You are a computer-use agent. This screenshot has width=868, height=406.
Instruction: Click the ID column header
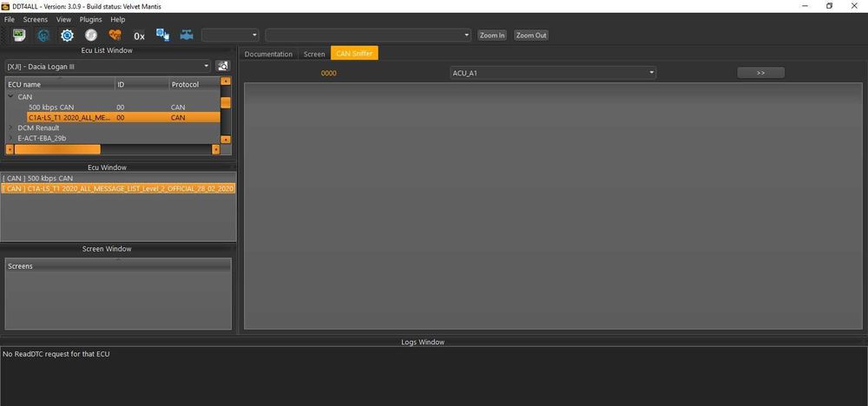(x=142, y=84)
